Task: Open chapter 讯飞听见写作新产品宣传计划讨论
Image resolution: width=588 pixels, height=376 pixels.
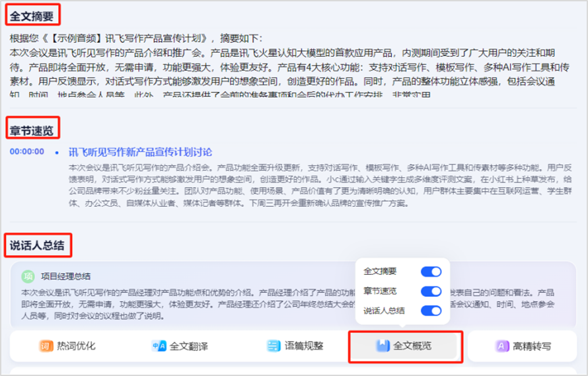Action: point(140,152)
